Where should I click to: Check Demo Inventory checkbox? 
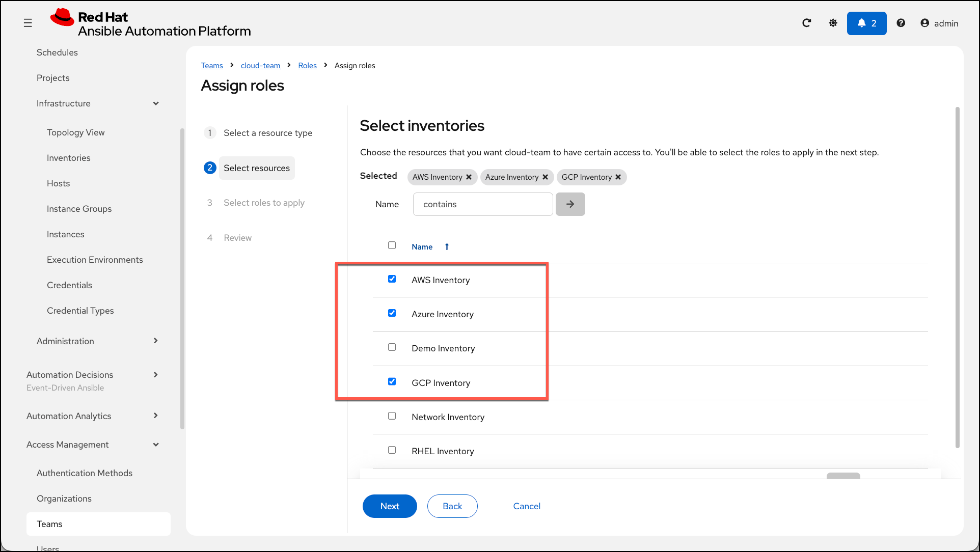[x=392, y=347]
